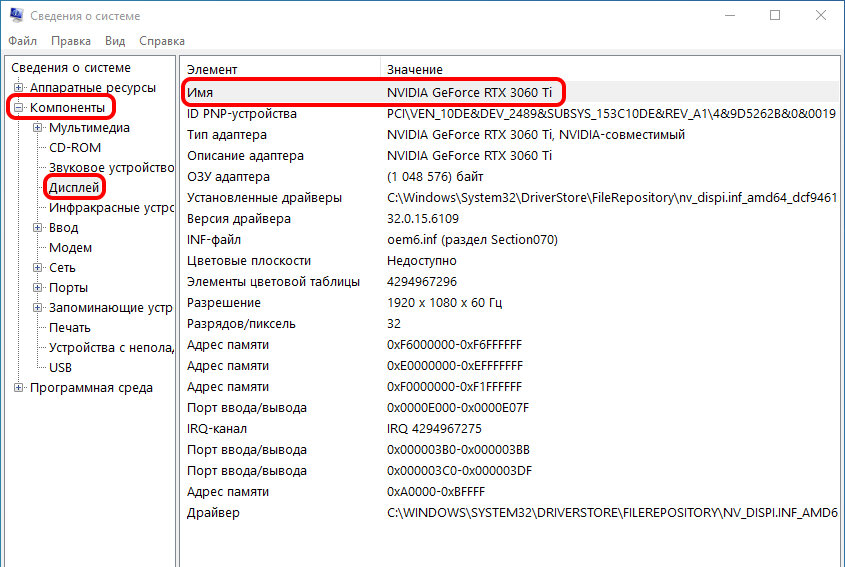Select the Описание адаптера row
This screenshot has width=845, height=567.
coord(510,156)
